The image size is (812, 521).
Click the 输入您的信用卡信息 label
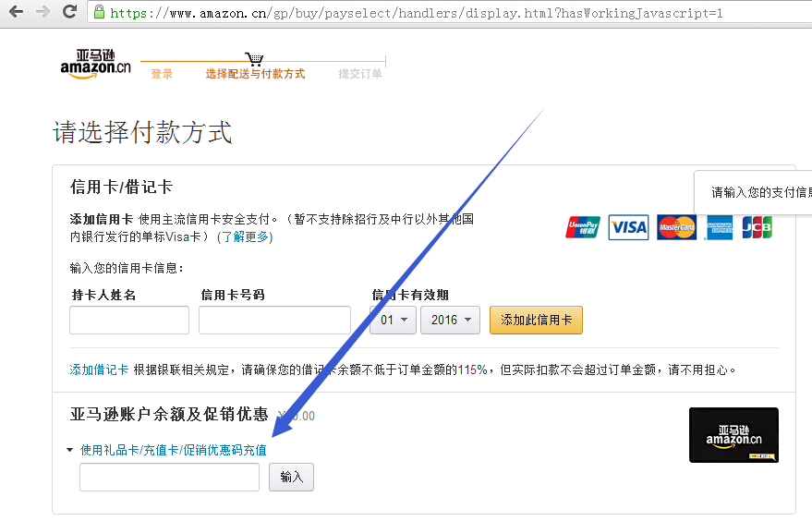pyautogui.click(x=127, y=268)
